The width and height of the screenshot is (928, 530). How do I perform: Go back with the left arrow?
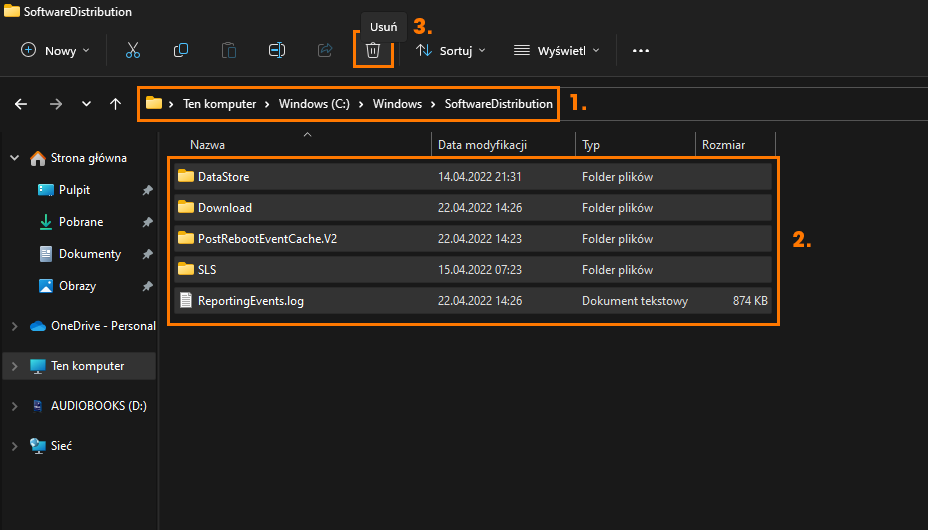coord(21,104)
